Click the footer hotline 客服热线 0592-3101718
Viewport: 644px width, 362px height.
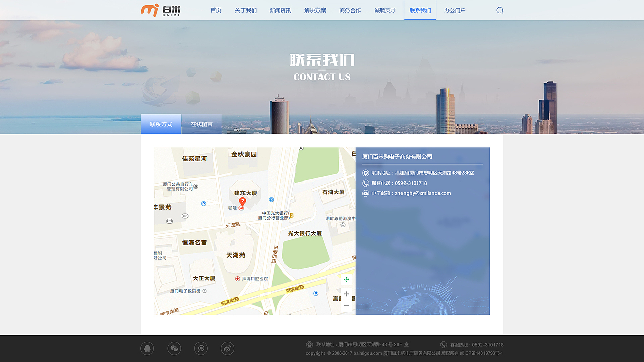(476, 345)
